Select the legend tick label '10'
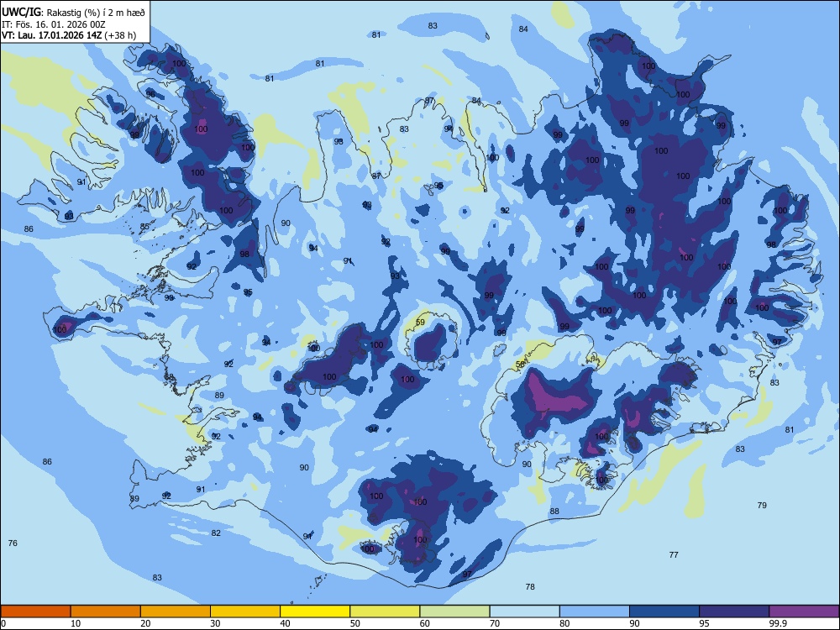 coord(76,623)
